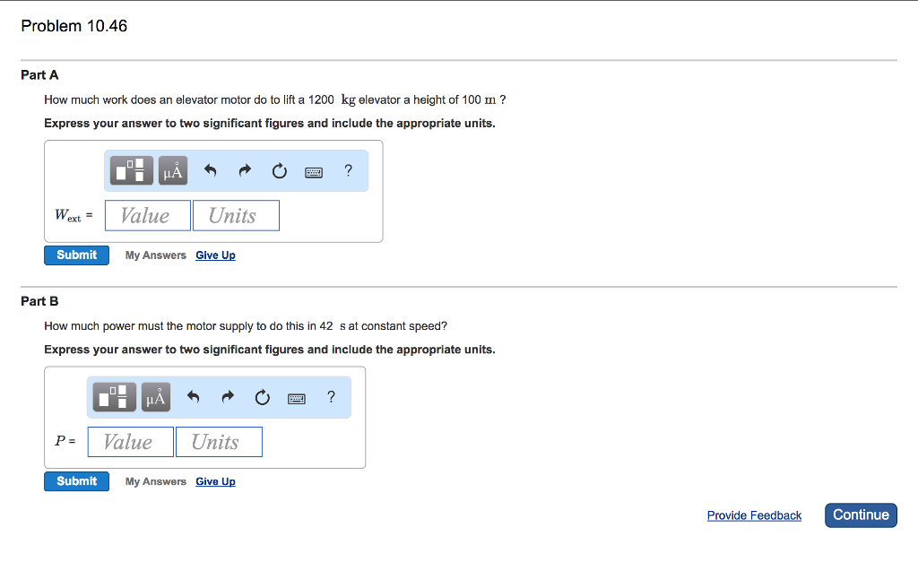Show keyboard shortcuts in Part A toolbar

click(x=314, y=171)
